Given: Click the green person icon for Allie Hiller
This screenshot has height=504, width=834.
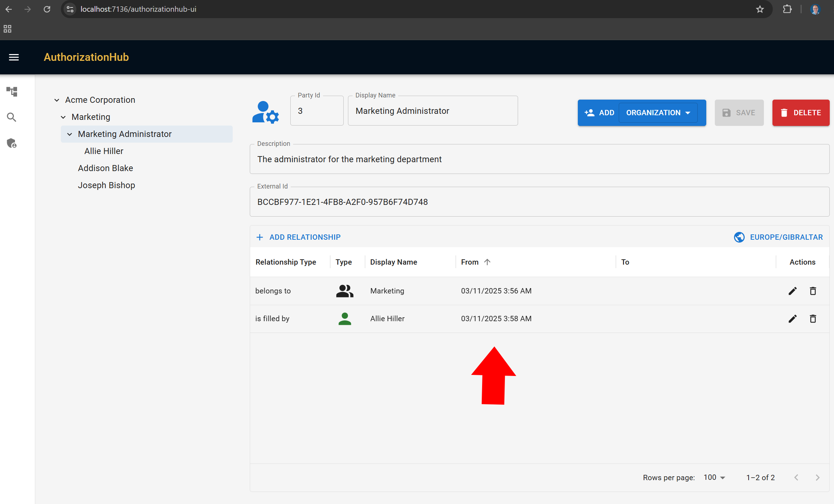Looking at the screenshot, I should coord(344,319).
